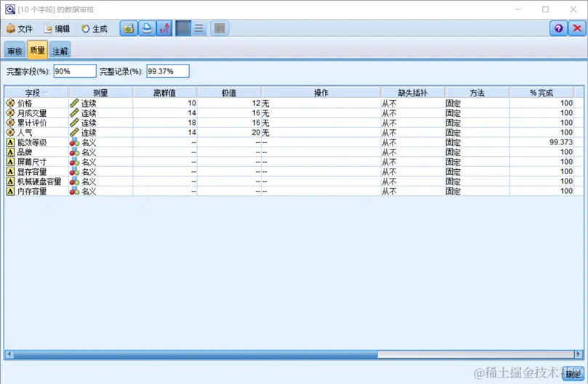Image resolution: width=588 pixels, height=384 pixels.
Task: Click the % 完成 column header
Action: pos(541,92)
